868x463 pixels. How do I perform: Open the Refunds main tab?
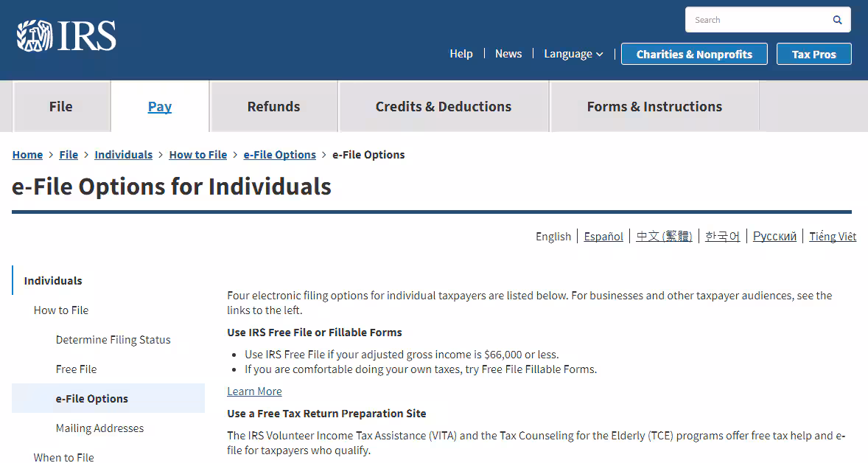click(273, 106)
